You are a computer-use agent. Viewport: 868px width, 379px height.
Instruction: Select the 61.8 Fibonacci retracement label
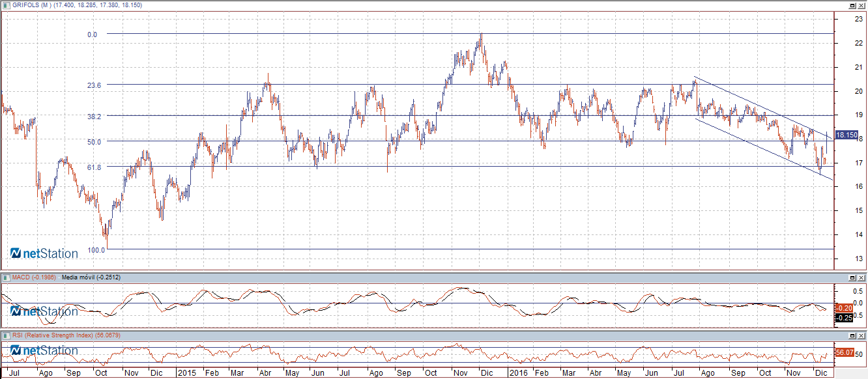(94, 167)
